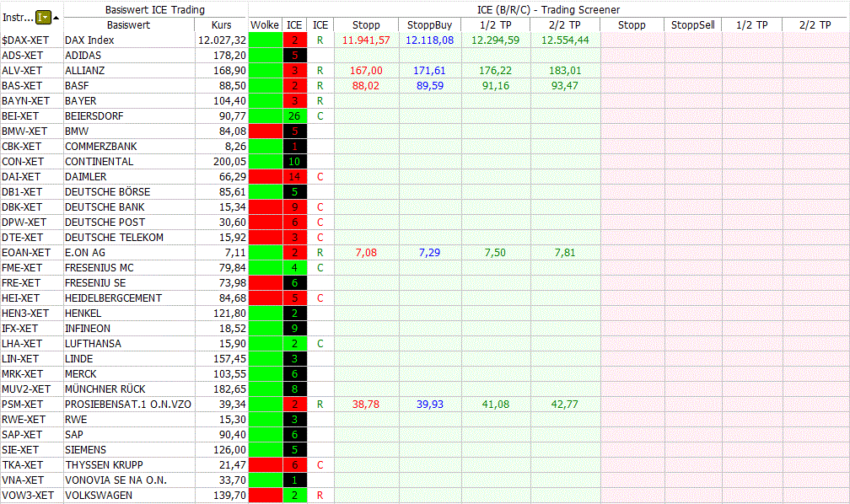Viewport: 850px width, 504px height.
Task: Click the green C flag for FRESENIUS MC
Action: [x=320, y=268]
